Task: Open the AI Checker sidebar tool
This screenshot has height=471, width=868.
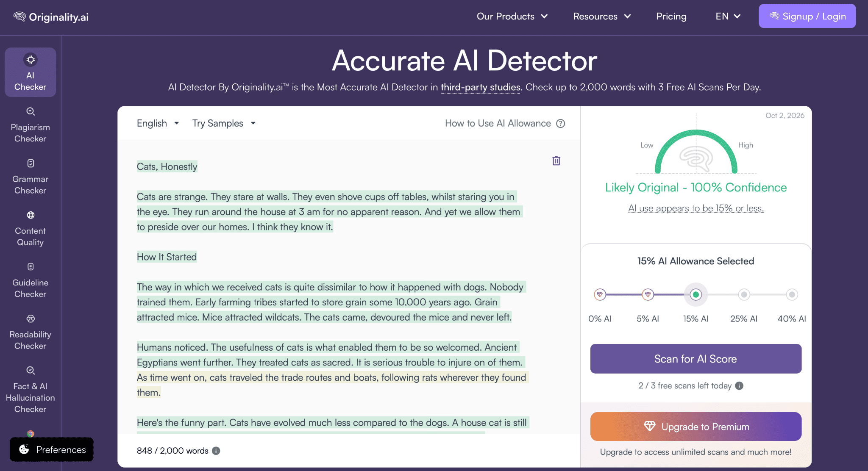Action: pyautogui.click(x=30, y=72)
